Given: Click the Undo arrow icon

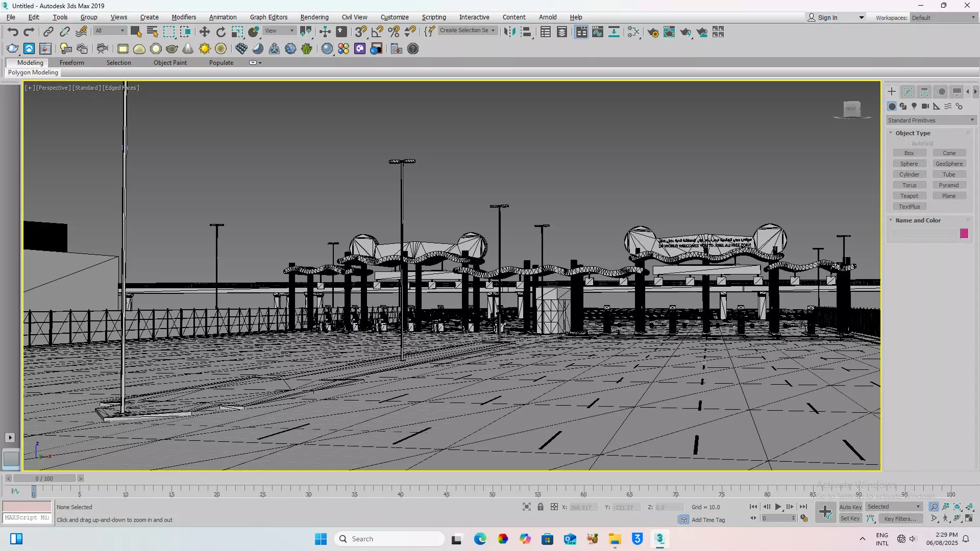Looking at the screenshot, I should (13, 32).
